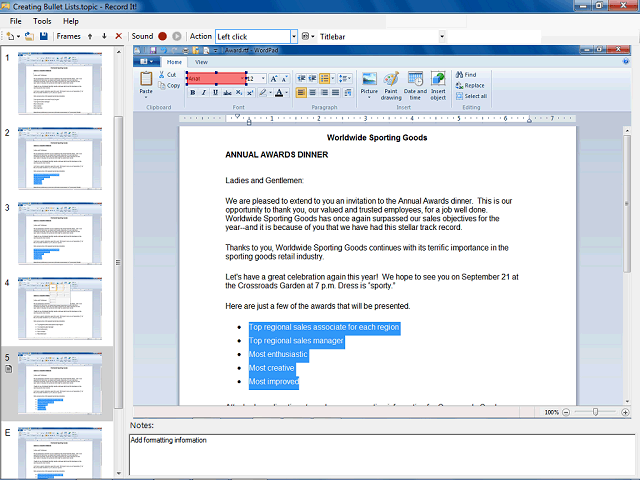Image resolution: width=640 pixels, height=480 pixels.
Task: Move frame up with the up arrow
Action: pyautogui.click(x=90, y=36)
